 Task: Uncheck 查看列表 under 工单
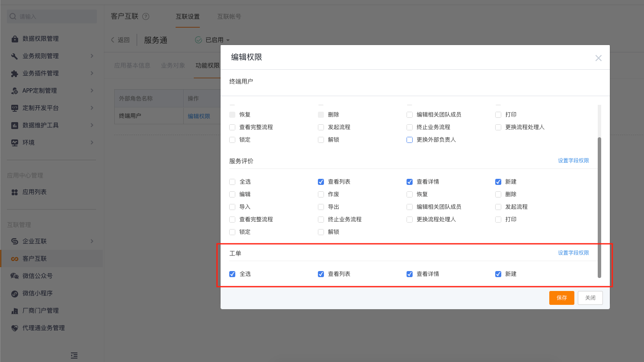(x=321, y=274)
